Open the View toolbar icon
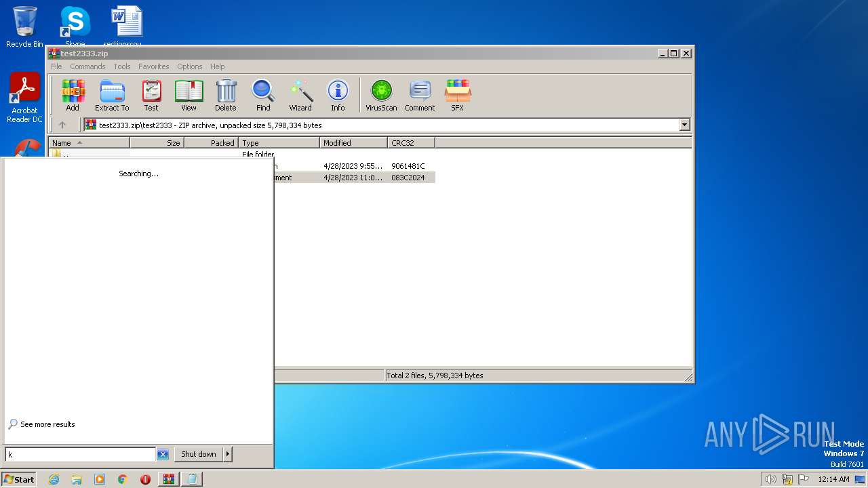Viewport: 868px width, 488px height. click(x=189, y=95)
